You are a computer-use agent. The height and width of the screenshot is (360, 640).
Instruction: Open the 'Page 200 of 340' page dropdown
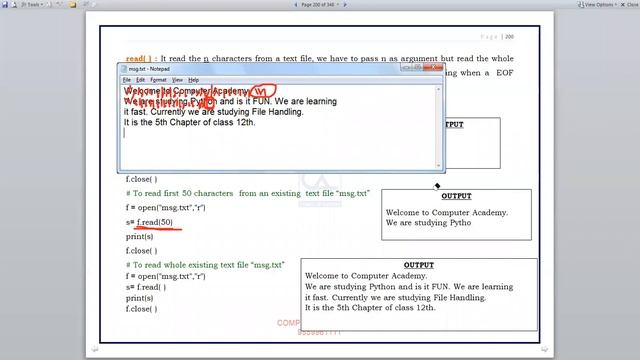(320, 4)
